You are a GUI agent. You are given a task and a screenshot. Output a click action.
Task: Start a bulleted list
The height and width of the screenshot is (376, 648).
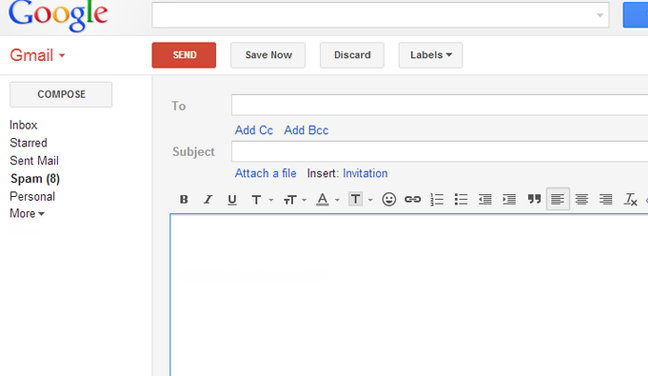coord(461,199)
